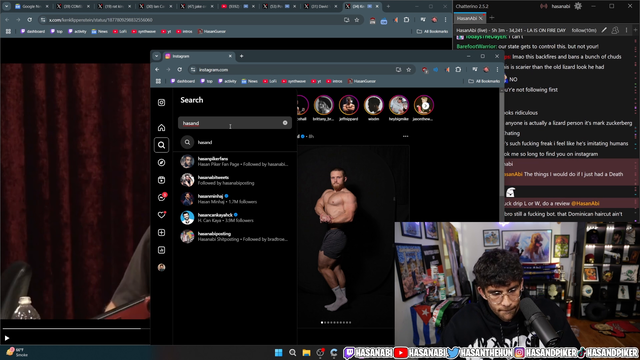Bookmark instagram.com with the star icon
The height and width of the screenshot is (360, 640).
pyautogui.click(x=409, y=70)
